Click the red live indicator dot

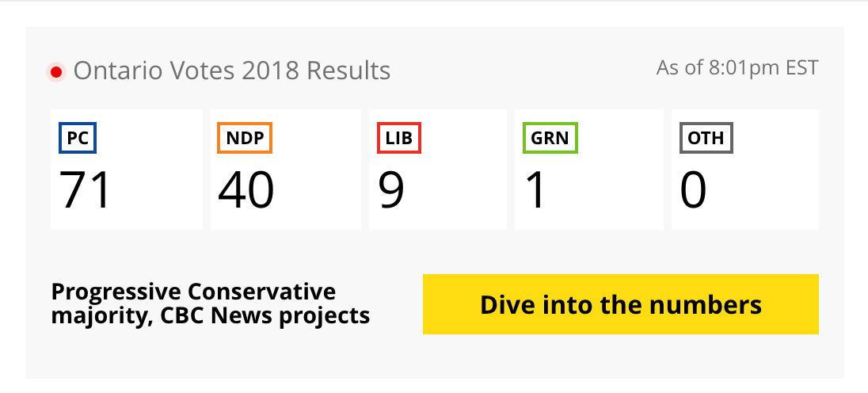pos(56,72)
